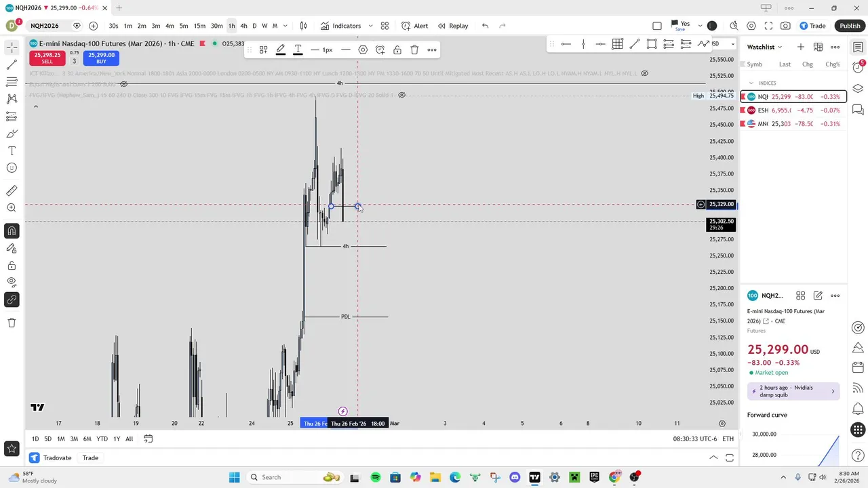This screenshot has height=488, width=868.
Task: Add symbol to watchlist plus
Action: pos(801,47)
